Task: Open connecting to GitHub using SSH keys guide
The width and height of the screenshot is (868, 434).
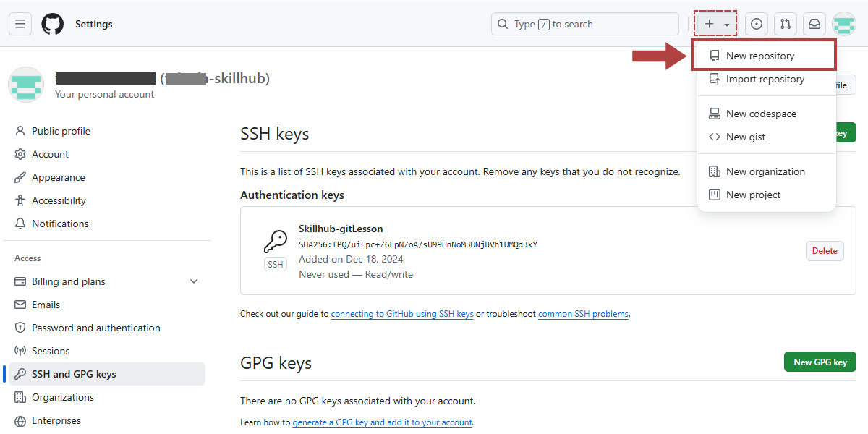Action: tap(402, 314)
